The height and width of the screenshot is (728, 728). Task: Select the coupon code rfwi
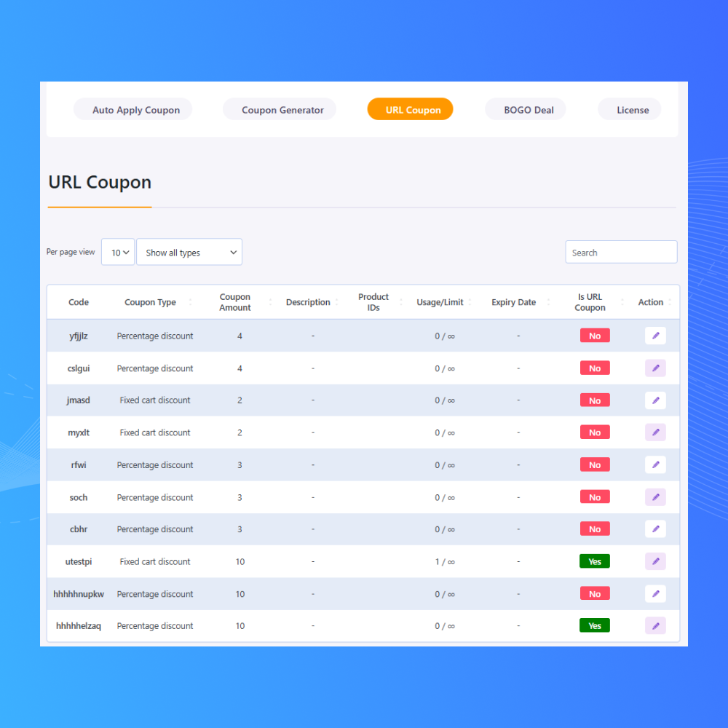pos(79,464)
